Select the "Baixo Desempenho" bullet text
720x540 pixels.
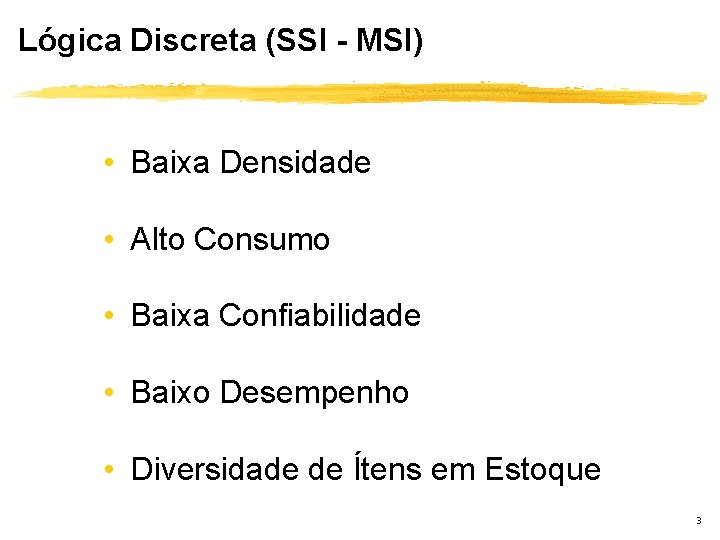tap(270, 393)
